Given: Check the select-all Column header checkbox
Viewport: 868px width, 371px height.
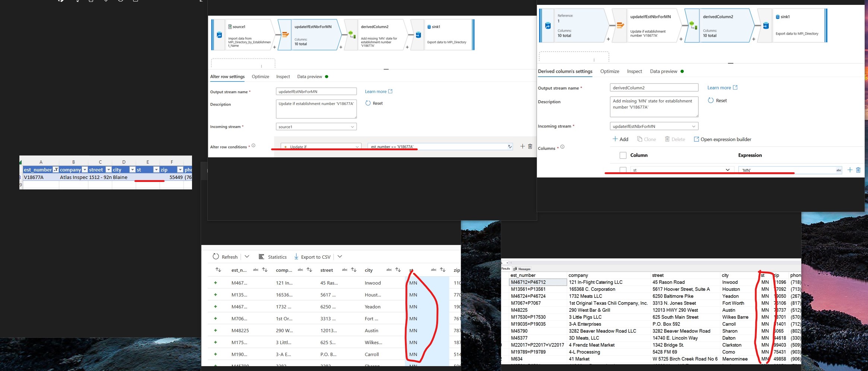Looking at the screenshot, I should [x=622, y=155].
